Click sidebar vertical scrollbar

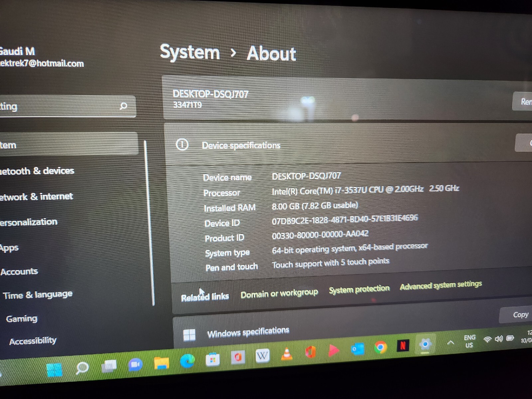click(149, 223)
